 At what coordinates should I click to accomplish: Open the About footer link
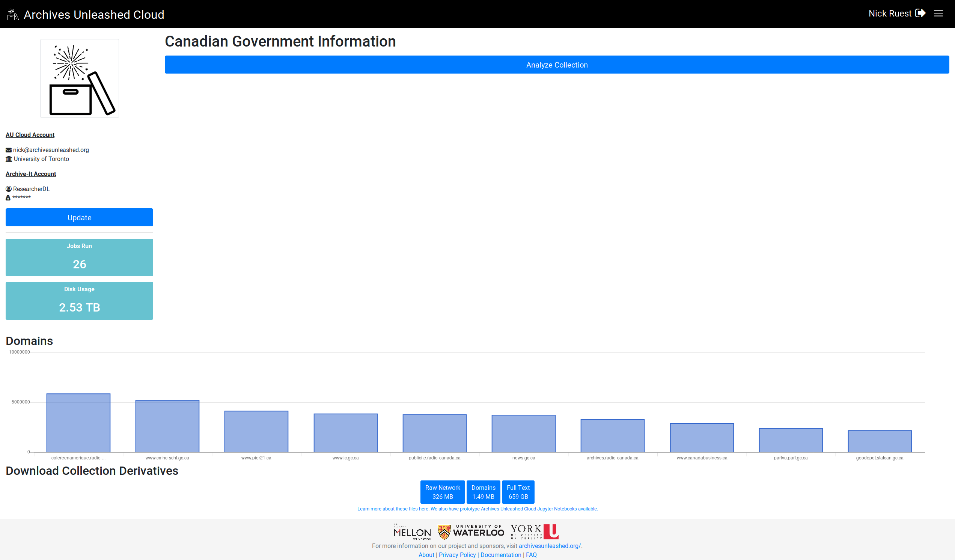tap(426, 555)
